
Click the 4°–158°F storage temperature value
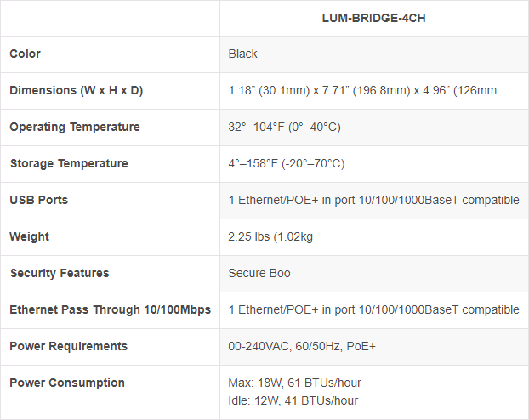pos(287,164)
